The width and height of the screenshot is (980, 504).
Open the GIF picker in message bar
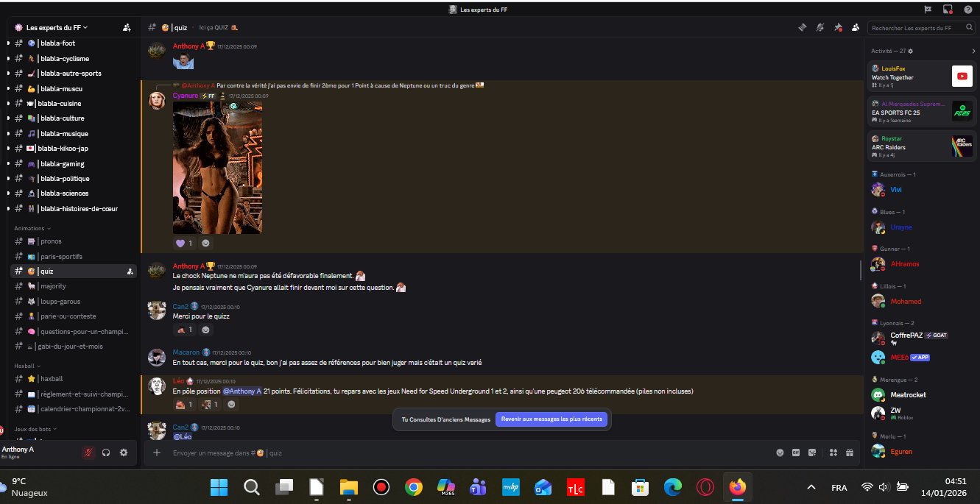point(796,452)
